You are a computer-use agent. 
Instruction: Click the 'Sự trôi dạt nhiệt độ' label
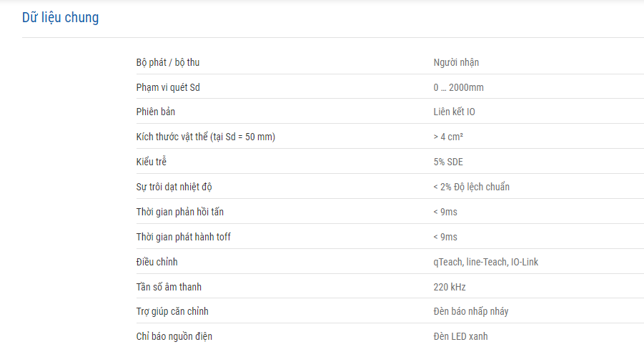tap(174, 187)
